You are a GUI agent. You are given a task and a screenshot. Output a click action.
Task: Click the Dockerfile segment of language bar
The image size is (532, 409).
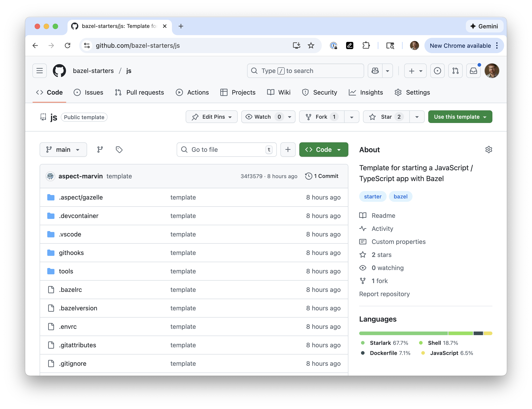coord(478,333)
